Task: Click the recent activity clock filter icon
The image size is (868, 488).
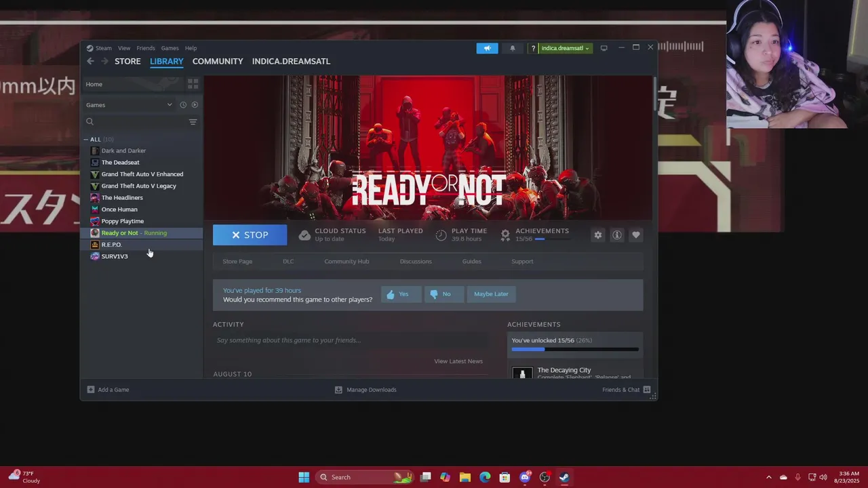Action: point(183,105)
